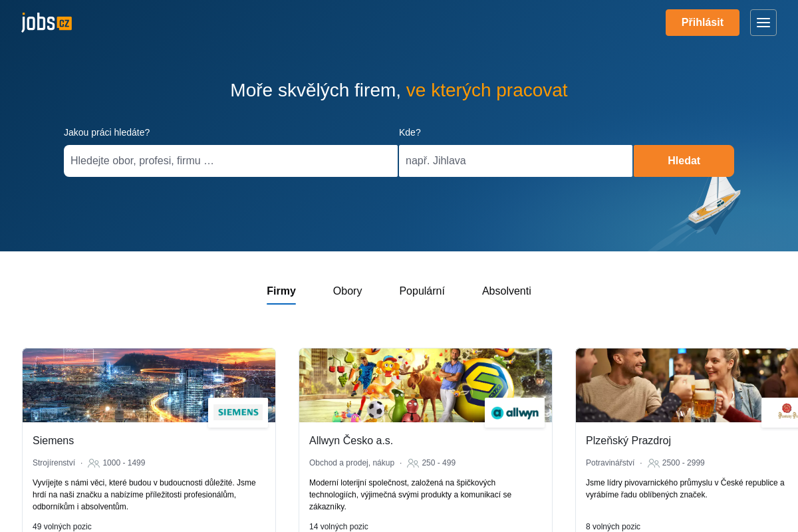Image resolution: width=798 pixels, height=532 pixels.
Task: Click the Plzeňský Prazdroj logo badge
Action: [x=789, y=412]
